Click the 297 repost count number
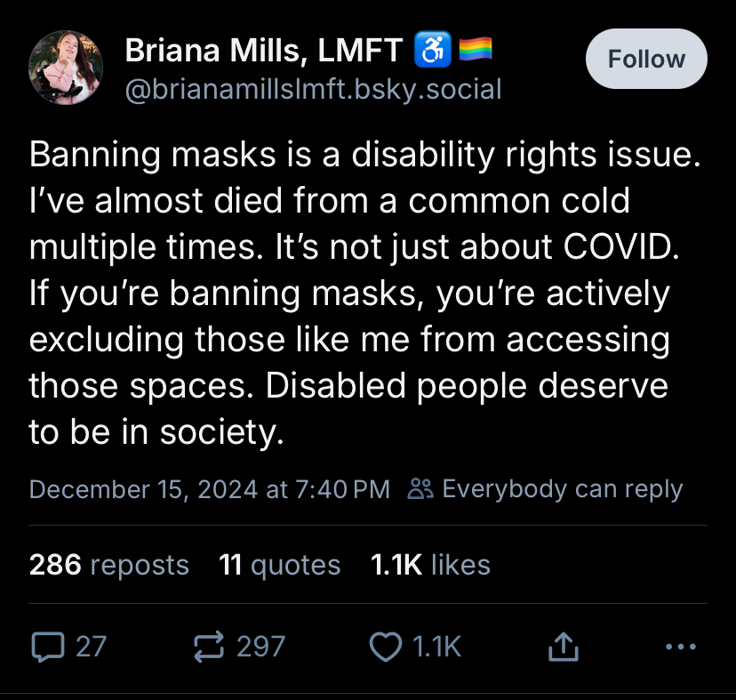Image resolution: width=736 pixels, height=700 pixels. (260, 647)
